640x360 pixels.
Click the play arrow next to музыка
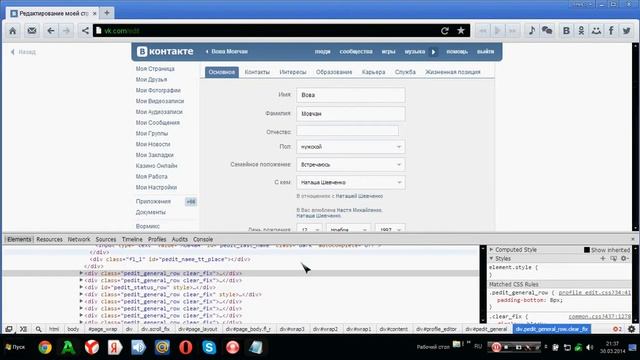433,52
